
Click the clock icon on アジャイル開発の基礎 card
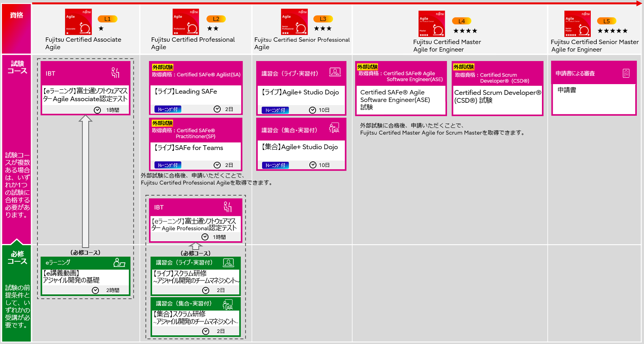point(95,290)
